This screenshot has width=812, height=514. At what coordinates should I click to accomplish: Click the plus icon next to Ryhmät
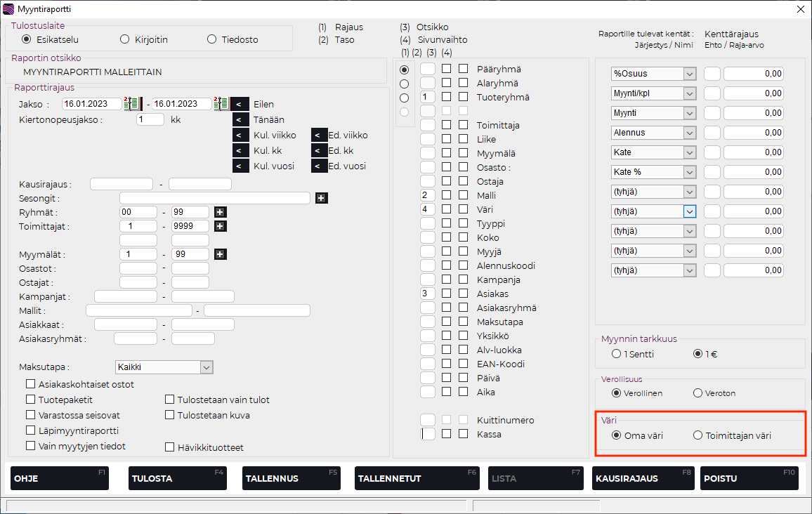pos(220,212)
